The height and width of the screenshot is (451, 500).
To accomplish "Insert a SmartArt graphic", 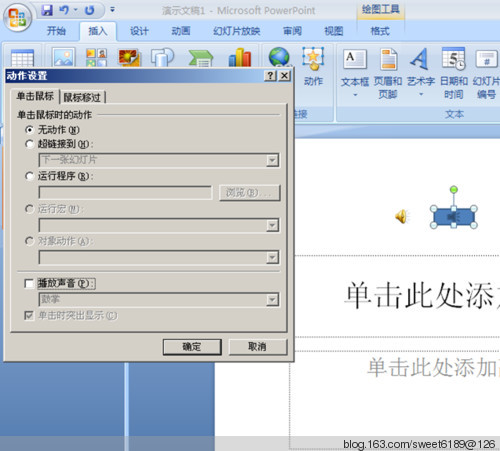I will [201, 58].
